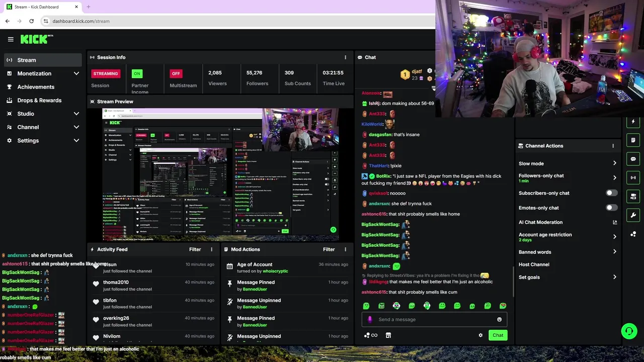
Task: Expand the Settings sidebar section
Action: click(x=76, y=141)
